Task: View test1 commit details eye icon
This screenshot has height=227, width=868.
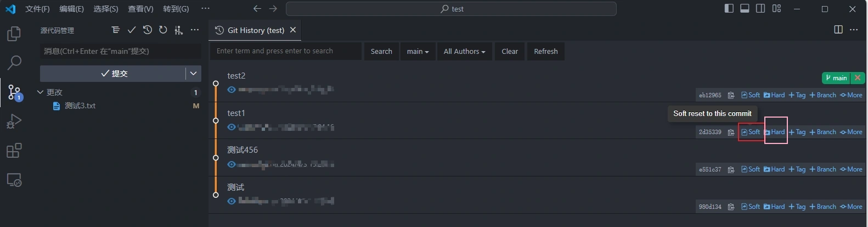Action: tap(232, 127)
